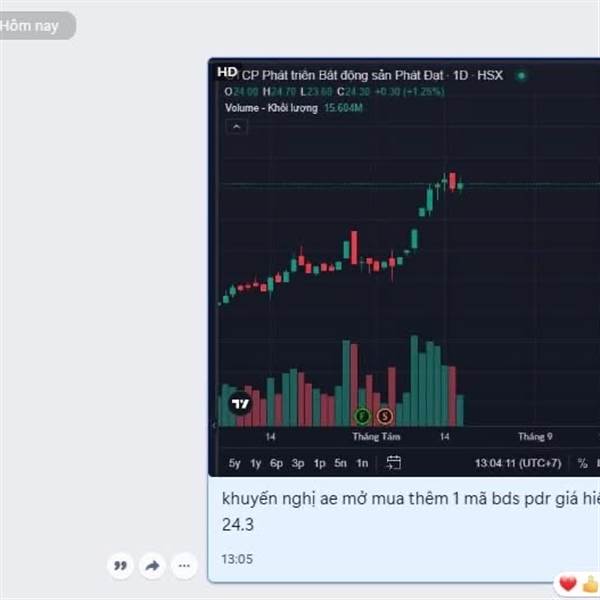Collapse the indicator legend chevron
Screen dimensions: 600x600
236,127
